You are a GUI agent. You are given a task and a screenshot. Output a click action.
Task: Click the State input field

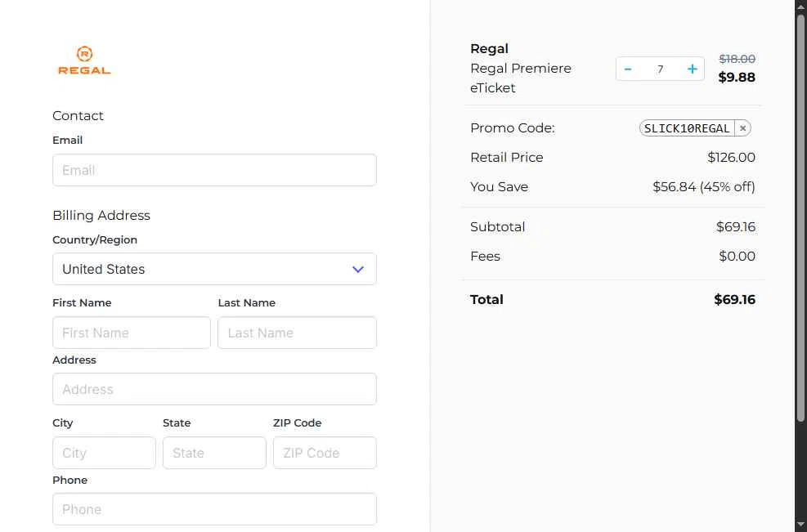(x=214, y=454)
